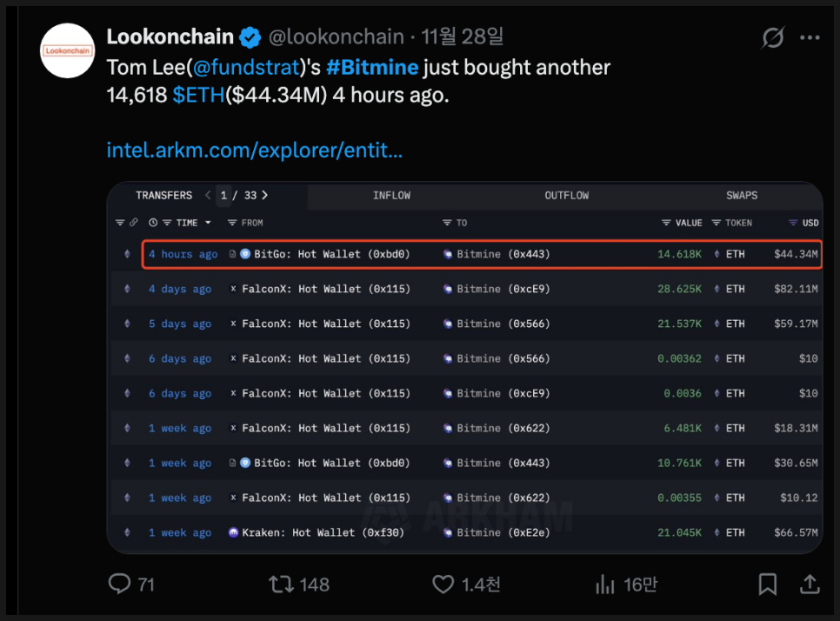Click the reply comment icon
This screenshot has width=840, height=621.
120,584
